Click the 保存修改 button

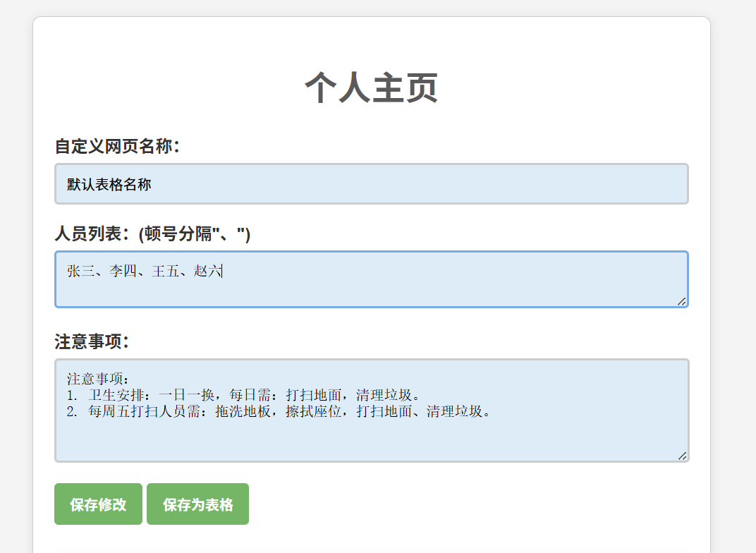(x=98, y=504)
